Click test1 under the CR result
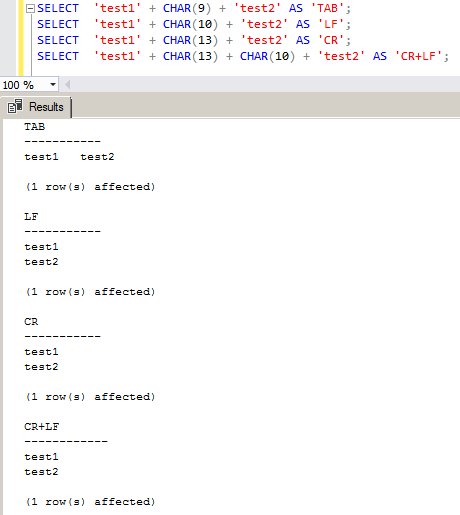The height and width of the screenshot is (515, 460). point(41,352)
